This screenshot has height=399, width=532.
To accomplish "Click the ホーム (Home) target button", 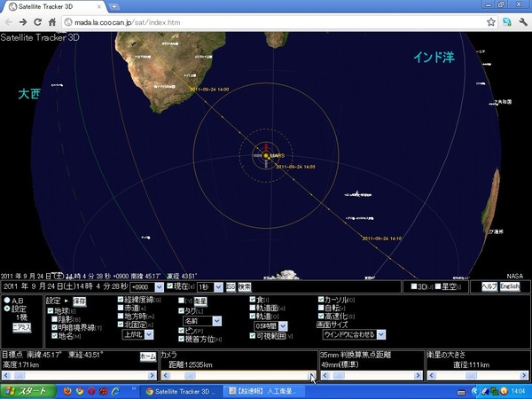I will [148, 356].
